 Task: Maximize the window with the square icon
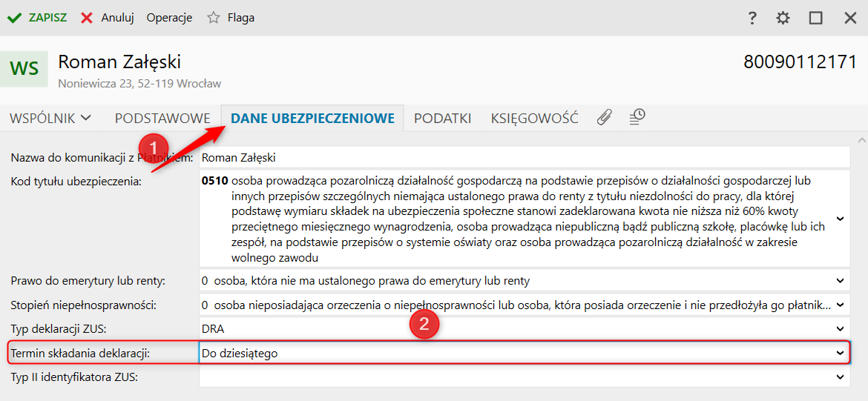815,18
